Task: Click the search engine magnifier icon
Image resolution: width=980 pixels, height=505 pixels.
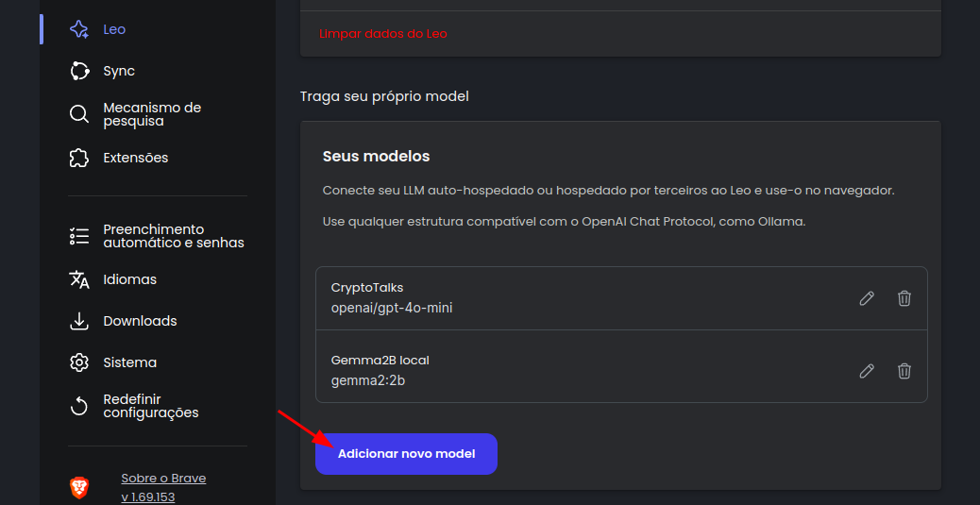Action: click(x=79, y=115)
